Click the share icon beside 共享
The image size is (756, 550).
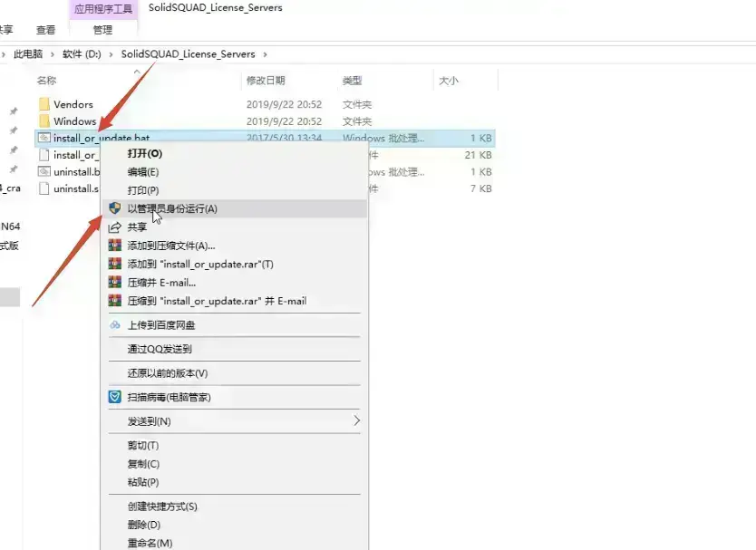(115, 227)
